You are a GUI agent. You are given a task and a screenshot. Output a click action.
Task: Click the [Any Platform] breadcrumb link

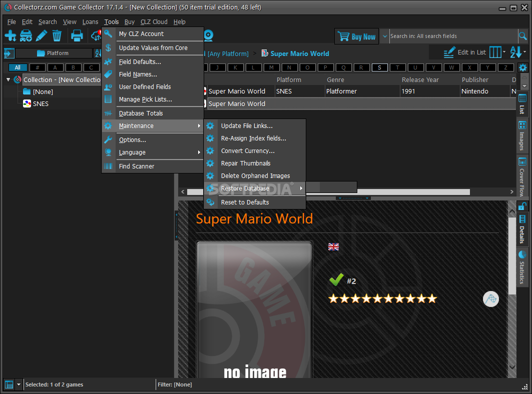pyautogui.click(x=228, y=53)
